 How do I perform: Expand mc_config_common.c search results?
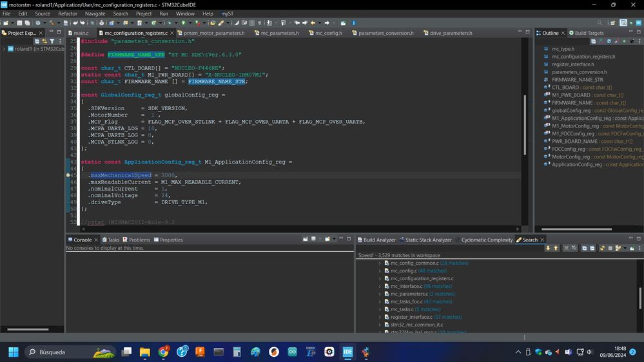380,263
